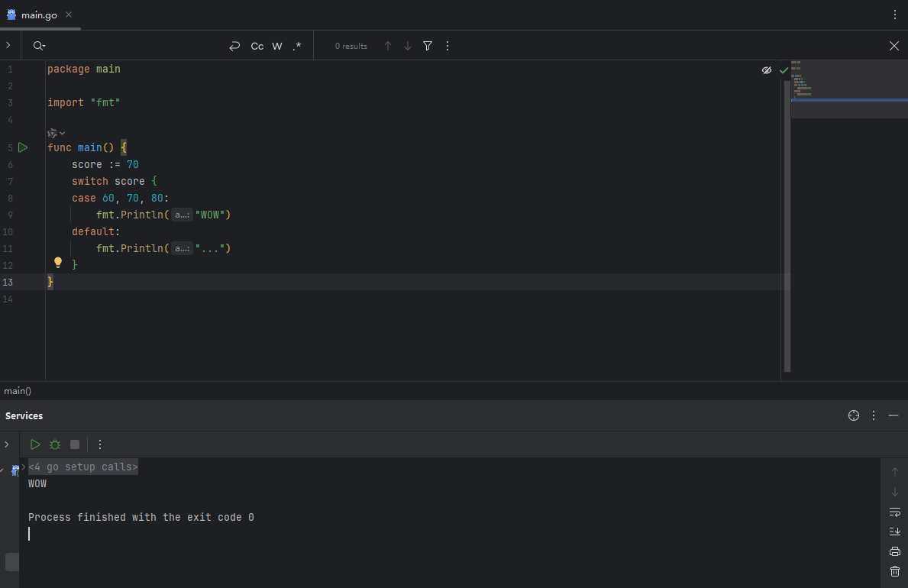908x588 pixels.
Task: Click the yellow lightbulb quick-fix icon
Action: tap(58, 263)
